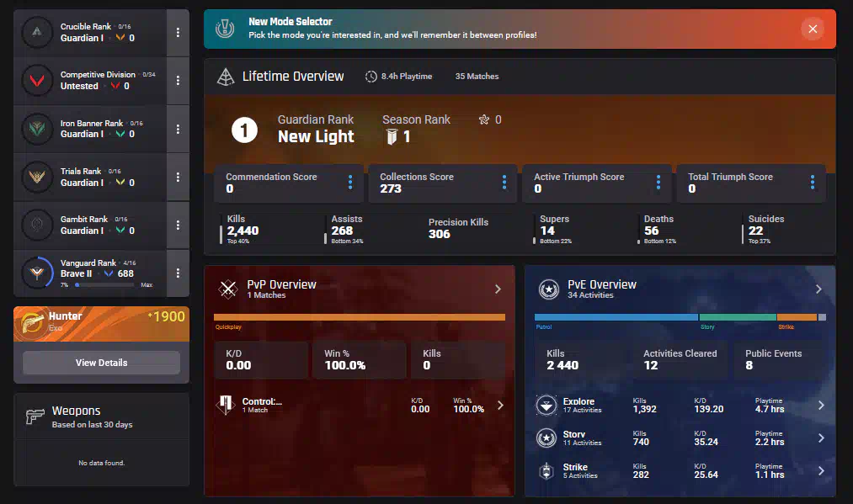This screenshot has width=853, height=504.
Task: Click the Weapons pistol icon
Action: (35, 416)
